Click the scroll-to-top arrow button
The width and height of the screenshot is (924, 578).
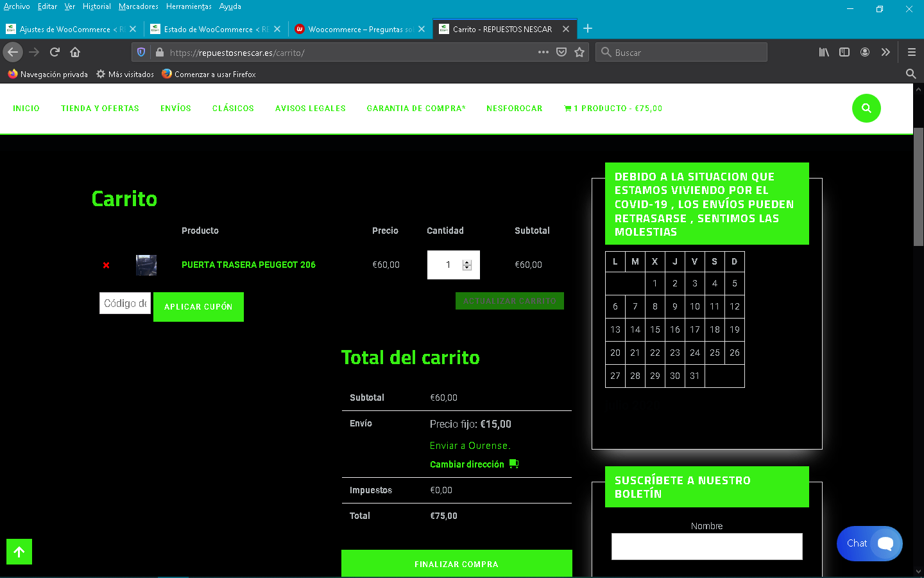tap(19, 552)
